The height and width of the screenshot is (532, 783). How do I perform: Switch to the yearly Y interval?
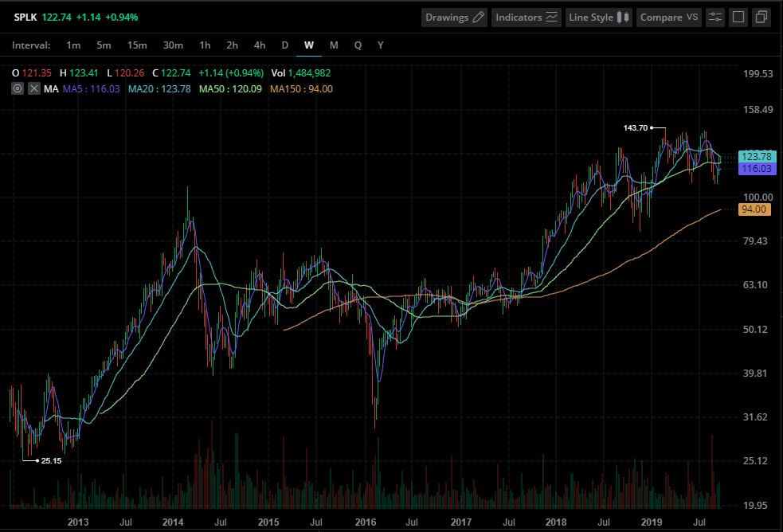[x=381, y=45]
